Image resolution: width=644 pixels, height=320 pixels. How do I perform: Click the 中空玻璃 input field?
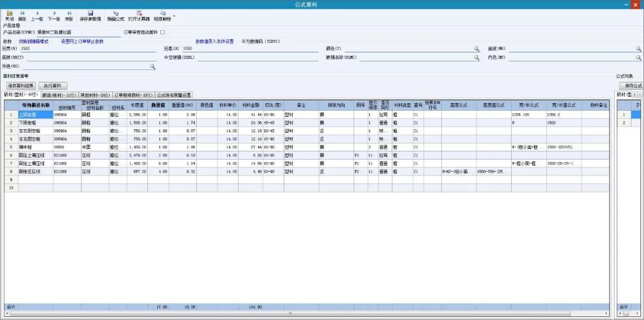click(258, 58)
